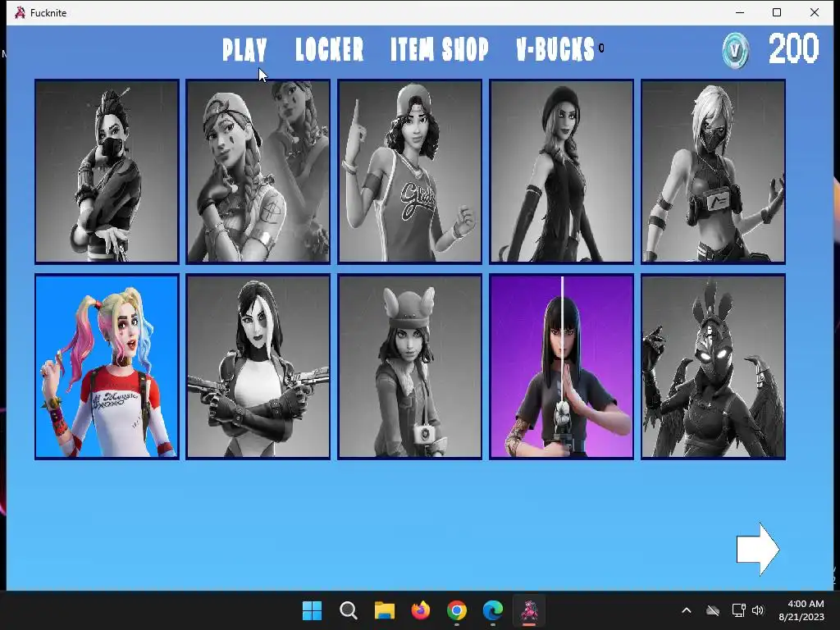Close the game window
Screen dimensions: 840x630
click(815, 12)
